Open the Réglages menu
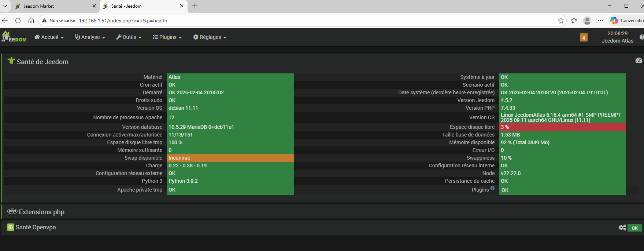Viewport: 644px width, 251px height. (210, 37)
